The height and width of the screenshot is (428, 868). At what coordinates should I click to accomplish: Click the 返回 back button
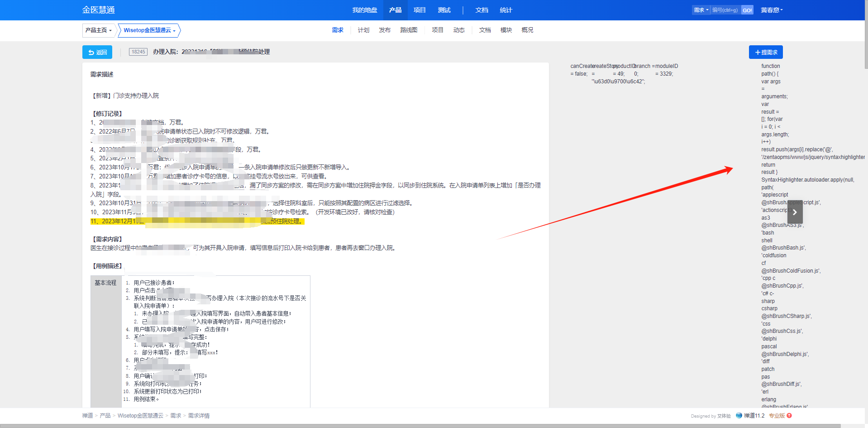97,52
